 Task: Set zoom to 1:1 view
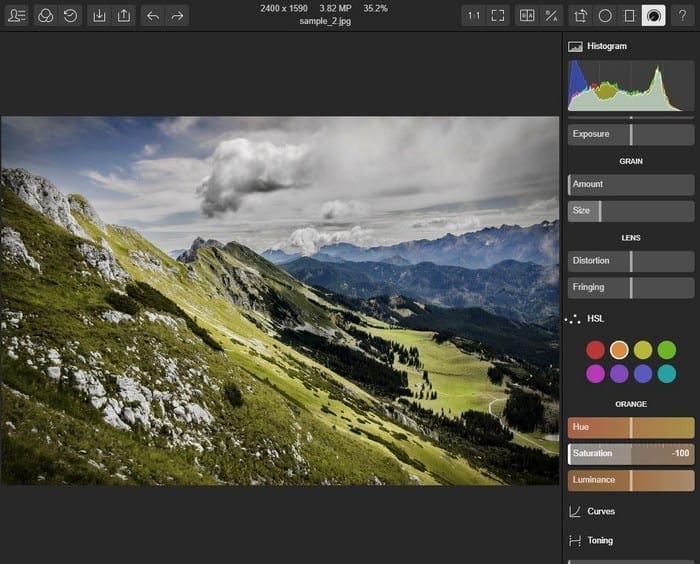tap(473, 16)
